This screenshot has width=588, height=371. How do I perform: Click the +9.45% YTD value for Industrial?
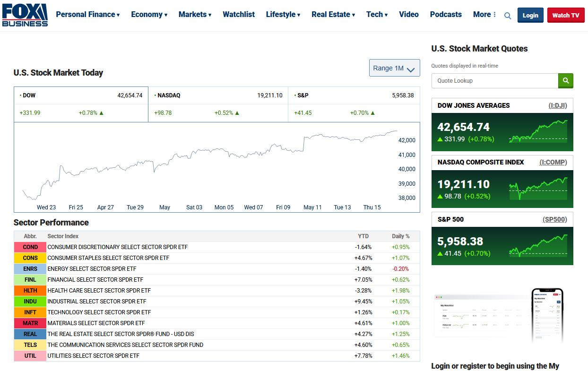click(x=363, y=302)
